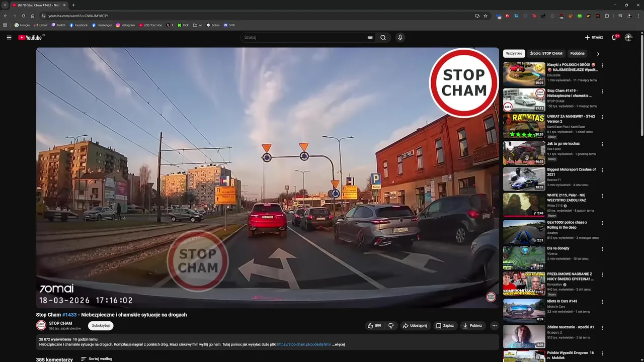
Task: Open Chrome apps grid in bookmarks bar
Action: (5, 25)
